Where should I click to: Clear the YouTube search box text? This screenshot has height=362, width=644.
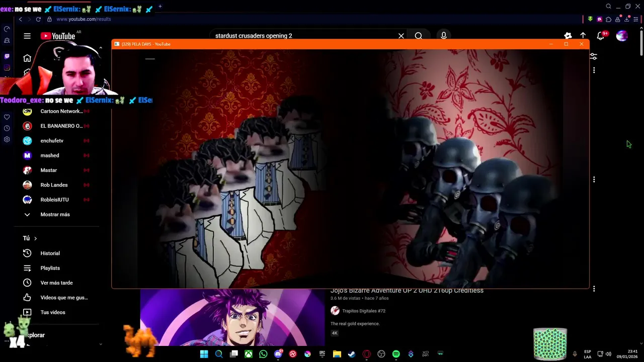point(401,36)
